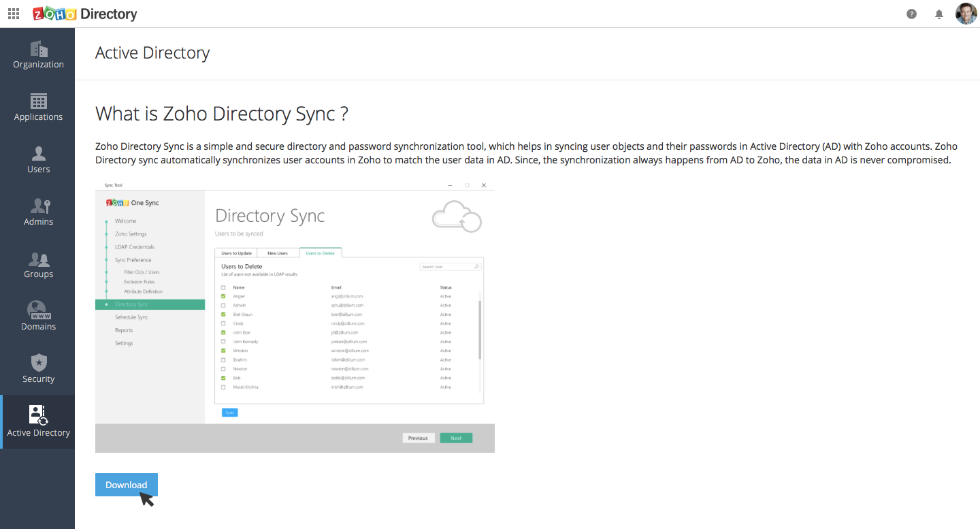980x529 pixels.
Task: Open Filter OUs / Users in Sync Tool image
Action: coord(142,272)
